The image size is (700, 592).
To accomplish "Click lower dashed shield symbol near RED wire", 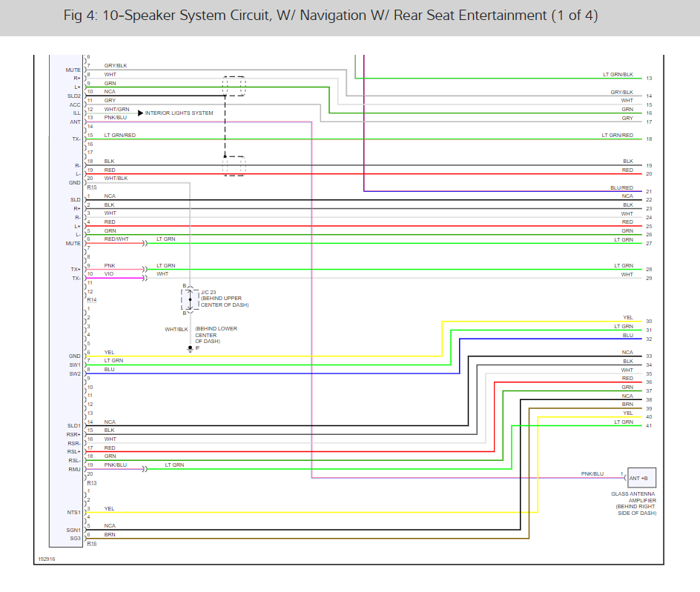I will 234,166.
